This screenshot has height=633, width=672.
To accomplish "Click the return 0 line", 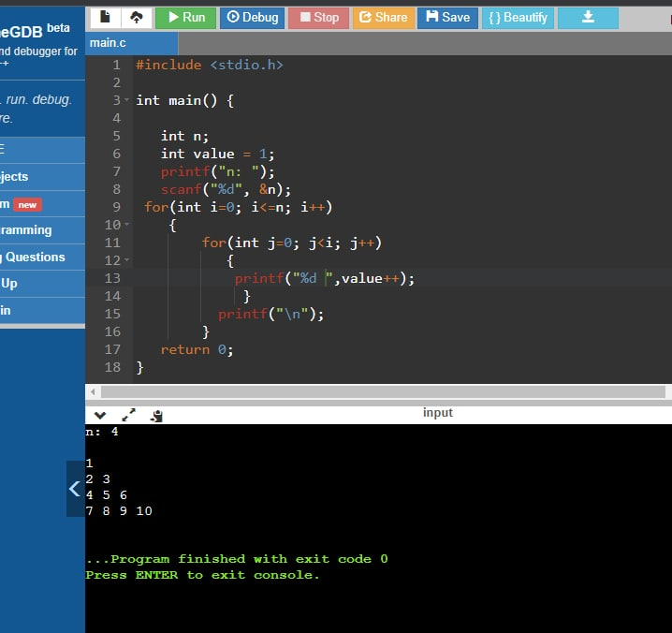I will (x=197, y=349).
